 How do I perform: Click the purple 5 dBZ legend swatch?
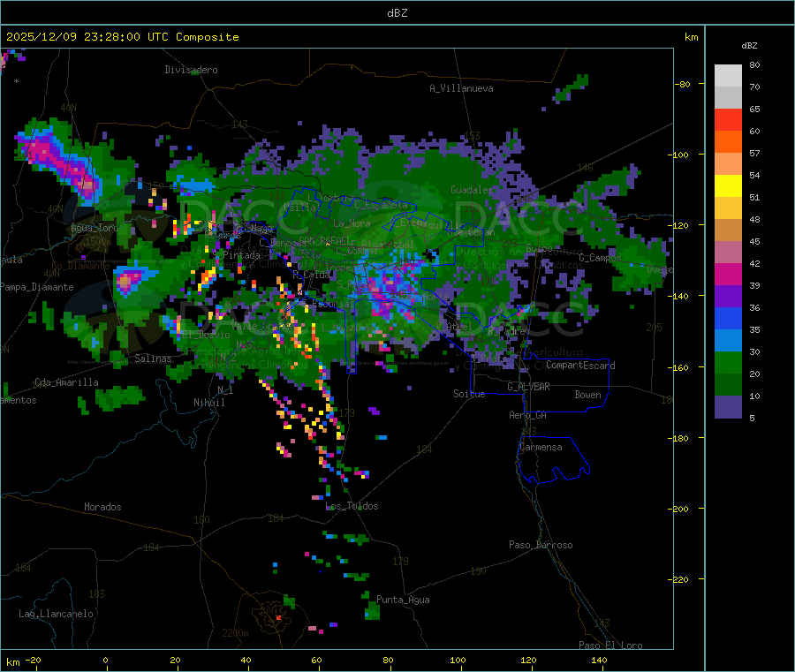coord(728,407)
